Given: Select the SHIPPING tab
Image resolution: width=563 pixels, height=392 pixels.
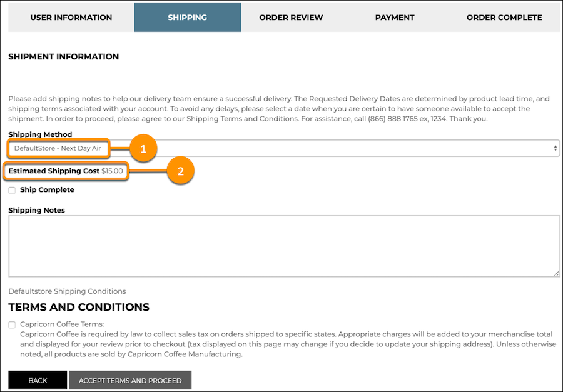Looking at the screenshot, I should click(187, 17).
